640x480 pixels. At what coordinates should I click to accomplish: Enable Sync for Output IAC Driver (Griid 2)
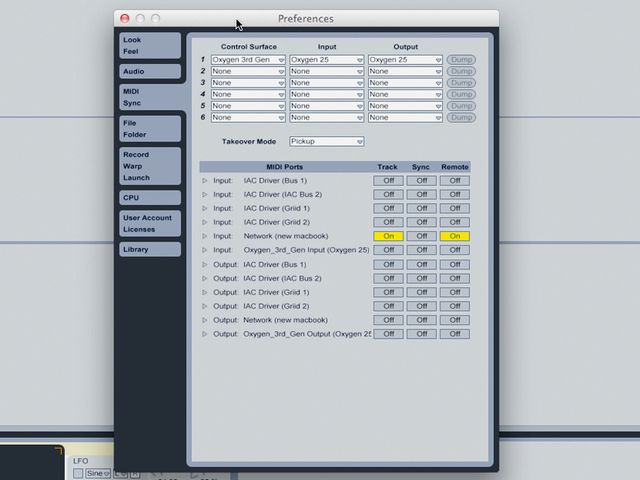[x=422, y=306]
